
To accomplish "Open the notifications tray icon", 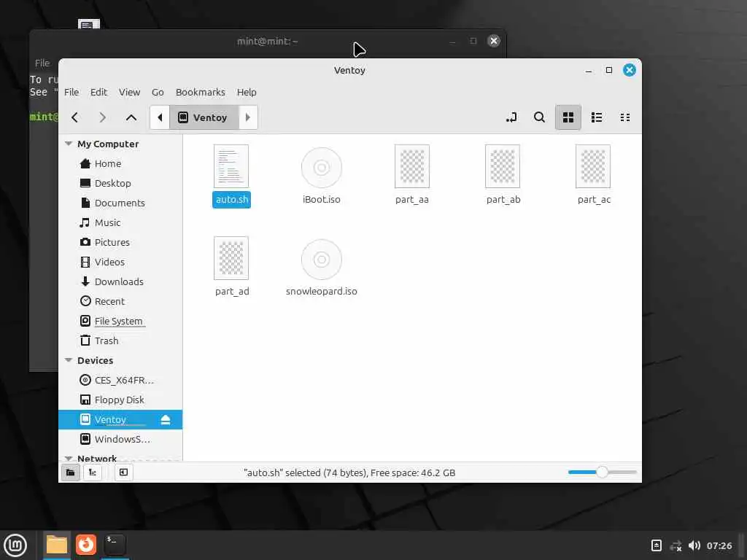I will pyautogui.click(x=656, y=545).
